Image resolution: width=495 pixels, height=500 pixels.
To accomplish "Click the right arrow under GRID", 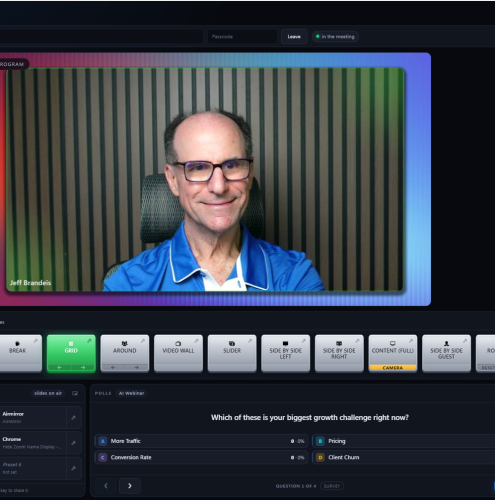I will (x=83, y=367).
